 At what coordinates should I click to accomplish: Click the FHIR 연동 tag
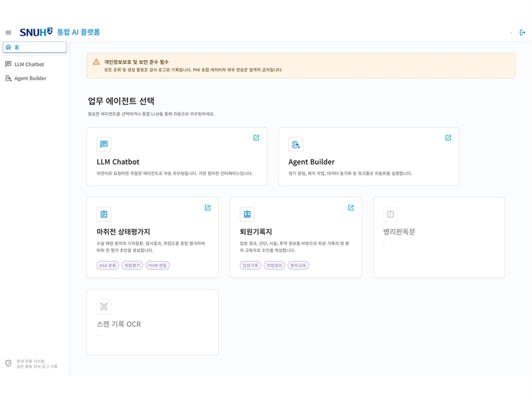pos(158,265)
